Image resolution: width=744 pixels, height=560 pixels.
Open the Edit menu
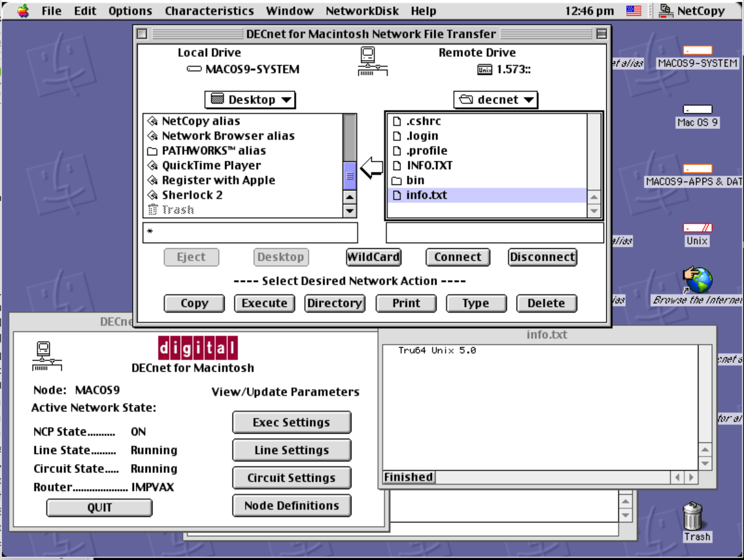(x=85, y=11)
